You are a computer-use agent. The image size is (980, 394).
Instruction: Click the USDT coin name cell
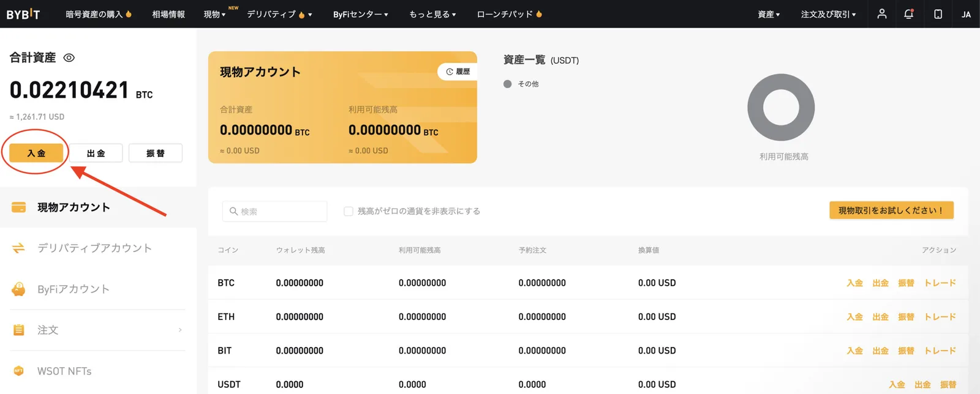pos(229,384)
